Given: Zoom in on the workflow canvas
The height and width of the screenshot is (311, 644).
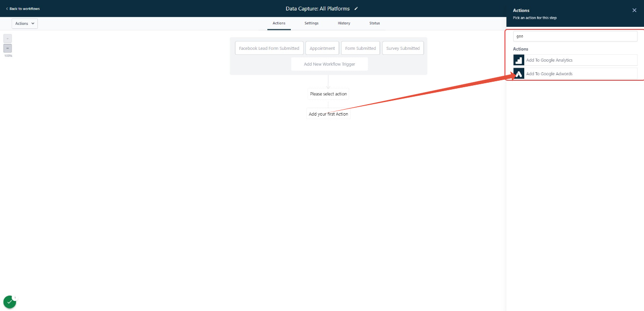Looking at the screenshot, I should point(7,38).
